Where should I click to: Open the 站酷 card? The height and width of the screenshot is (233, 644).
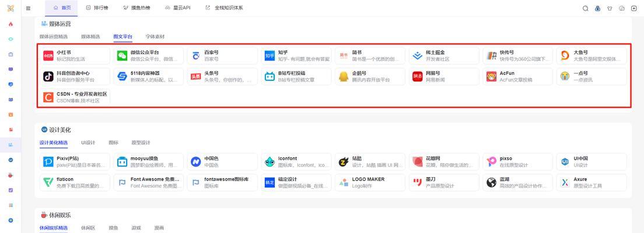370,161
